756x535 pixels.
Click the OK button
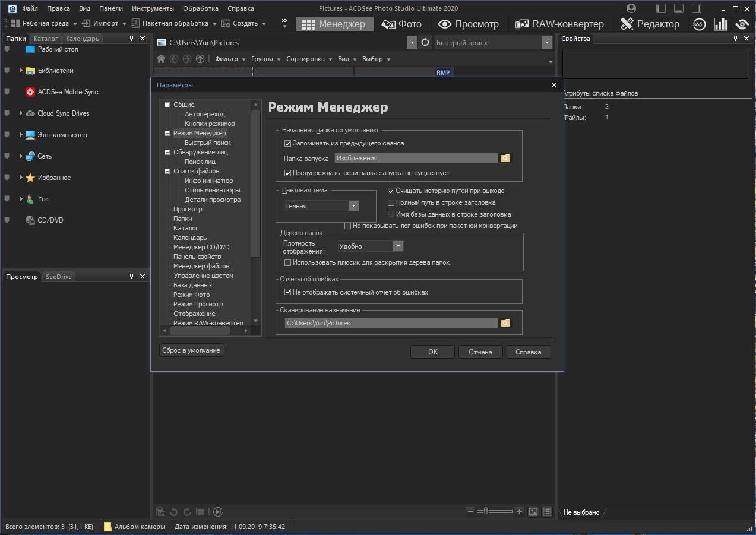click(433, 352)
